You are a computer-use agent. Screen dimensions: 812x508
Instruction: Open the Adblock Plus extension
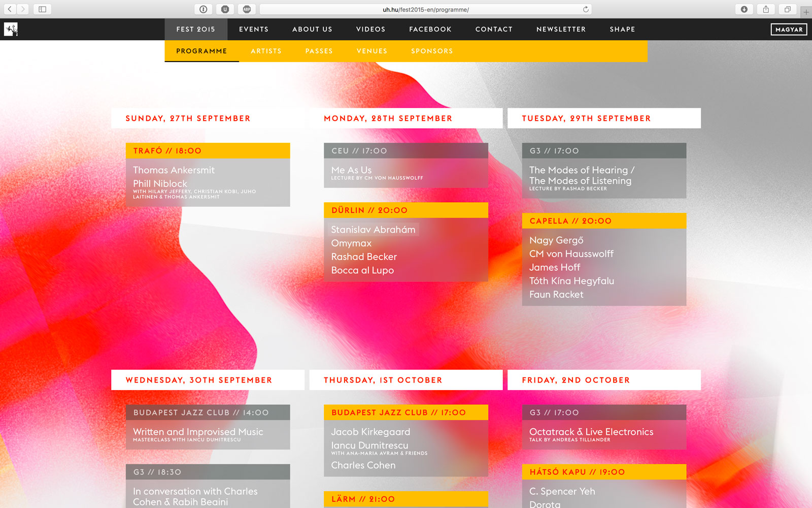(247, 9)
